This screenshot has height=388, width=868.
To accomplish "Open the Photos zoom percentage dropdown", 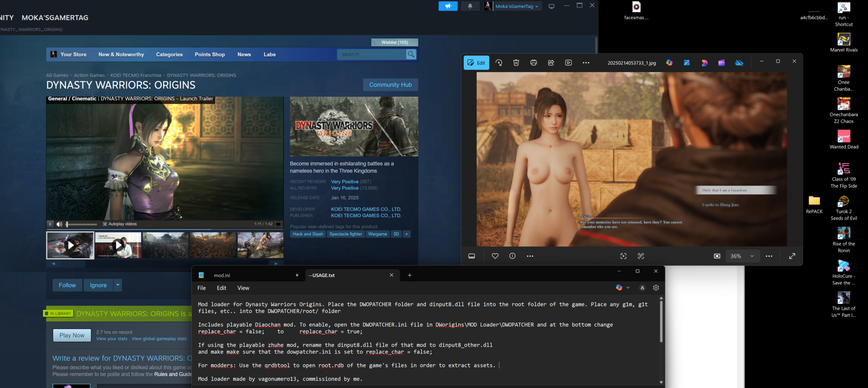I will click(742, 256).
